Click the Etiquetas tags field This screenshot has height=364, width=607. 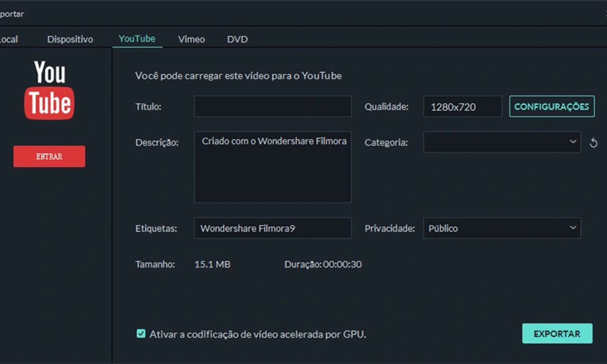273,228
